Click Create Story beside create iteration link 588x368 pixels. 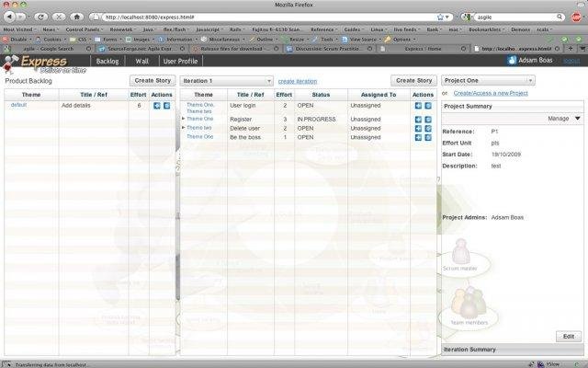pyautogui.click(x=413, y=80)
